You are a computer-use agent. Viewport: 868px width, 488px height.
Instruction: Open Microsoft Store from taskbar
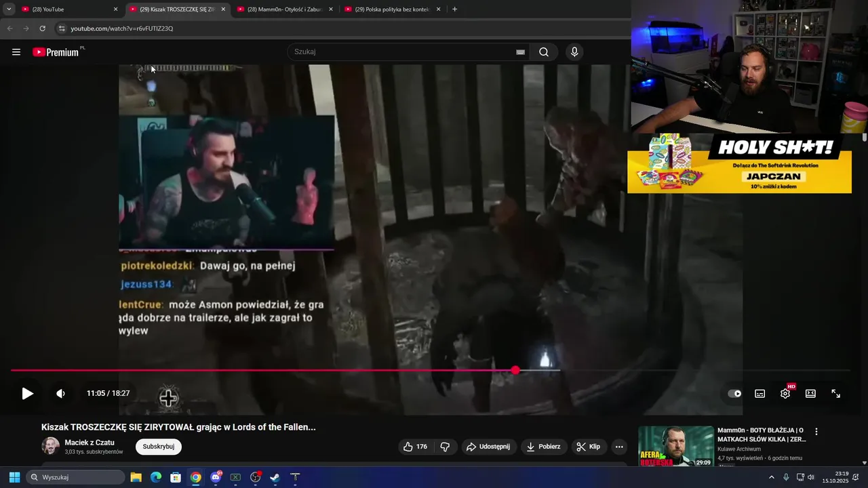pyautogui.click(x=176, y=477)
